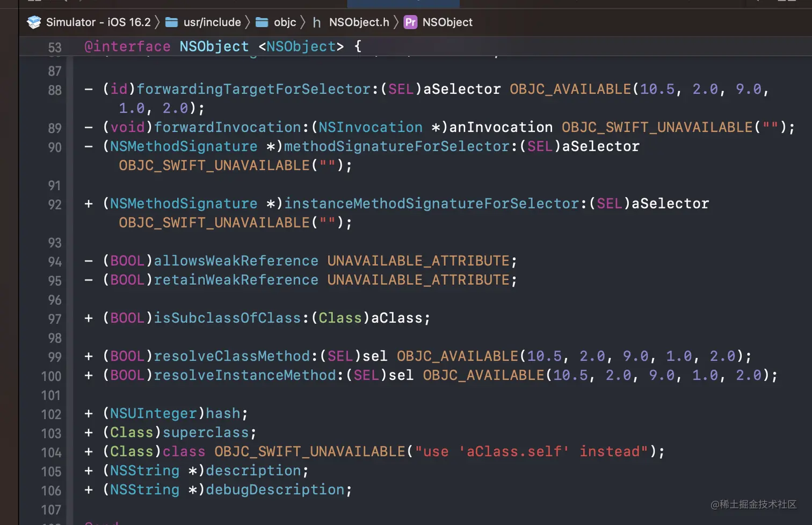Click UNAVAILABLE_ATTRIBUTE on line 94

[418, 261]
